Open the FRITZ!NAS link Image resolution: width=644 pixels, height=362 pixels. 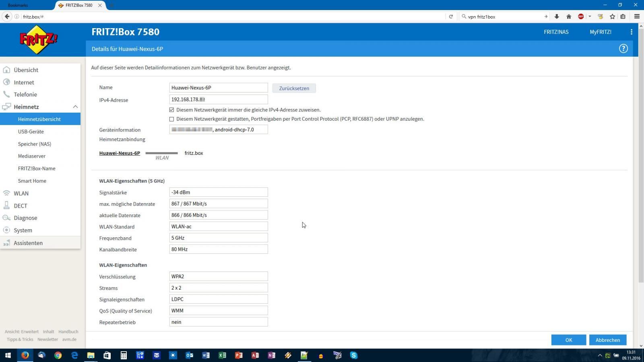coord(556,32)
